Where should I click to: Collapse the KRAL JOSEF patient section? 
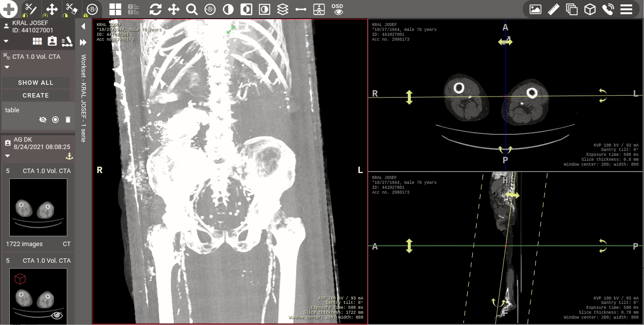[x=6, y=41]
